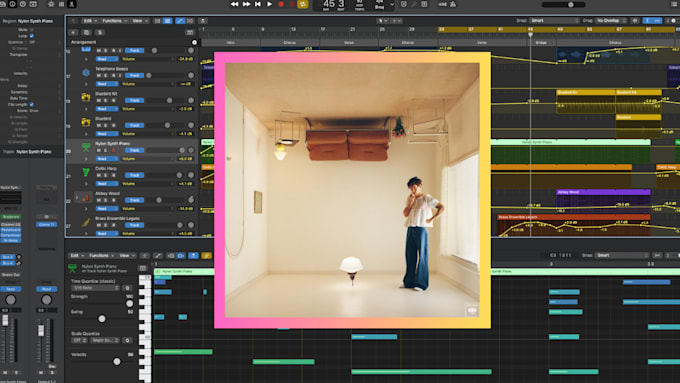Click the count-in icon in control bar
The image size is (680, 383).
[x=442, y=4]
